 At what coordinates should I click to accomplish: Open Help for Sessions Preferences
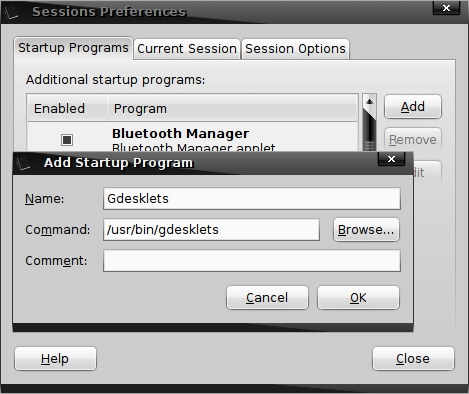tap(55, 359)
